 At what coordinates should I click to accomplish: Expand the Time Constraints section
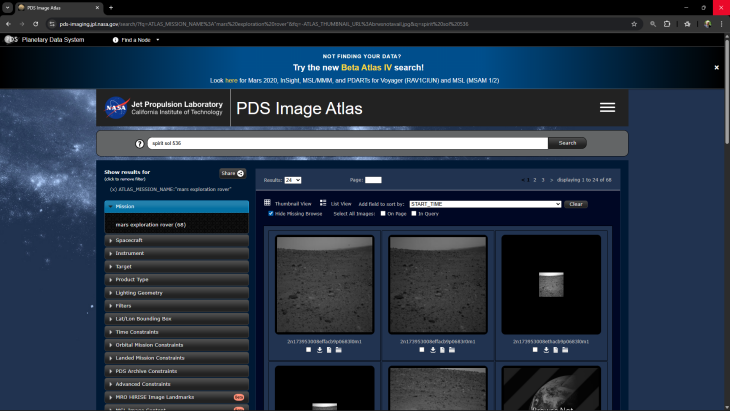click(x=176, y=332)
